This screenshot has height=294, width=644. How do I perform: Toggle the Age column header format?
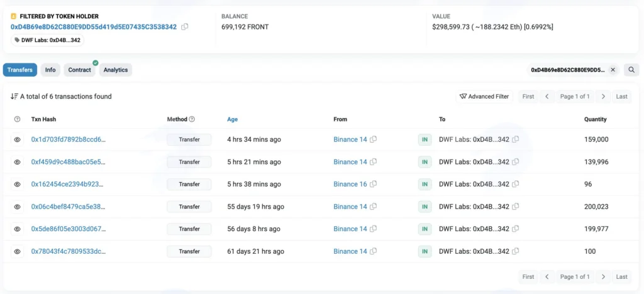click(233, 119)
